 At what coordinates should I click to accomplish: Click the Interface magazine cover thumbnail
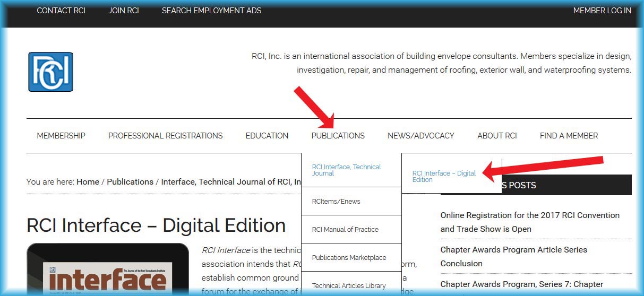pos(107,273)
